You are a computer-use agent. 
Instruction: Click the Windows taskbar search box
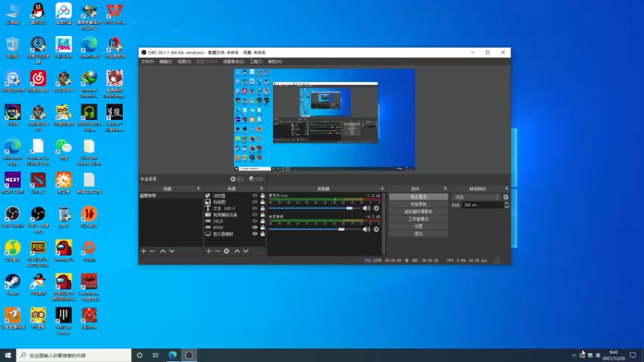tap(74, 356)
